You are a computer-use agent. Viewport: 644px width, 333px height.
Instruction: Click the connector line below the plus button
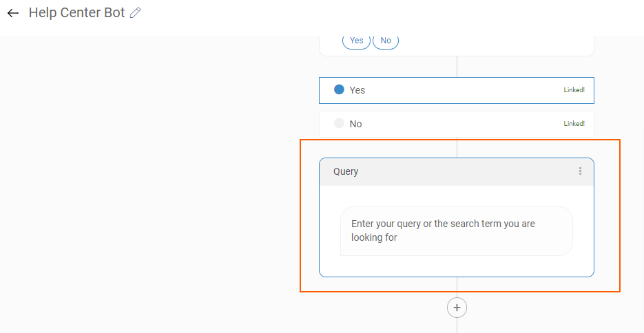[457, 325]
